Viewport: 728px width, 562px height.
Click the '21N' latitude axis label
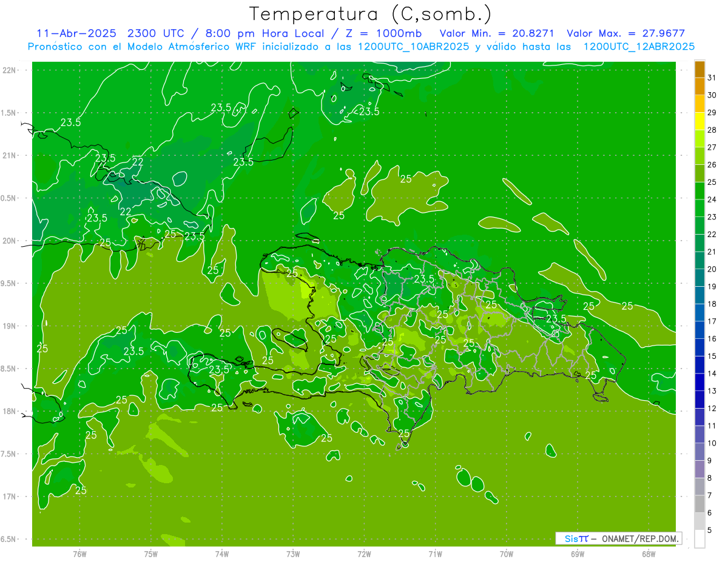(x=9, y=155)
